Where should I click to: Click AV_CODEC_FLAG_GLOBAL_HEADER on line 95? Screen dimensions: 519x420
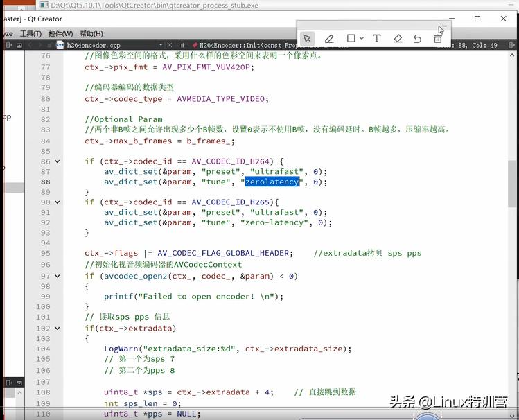tap(223, 253)
